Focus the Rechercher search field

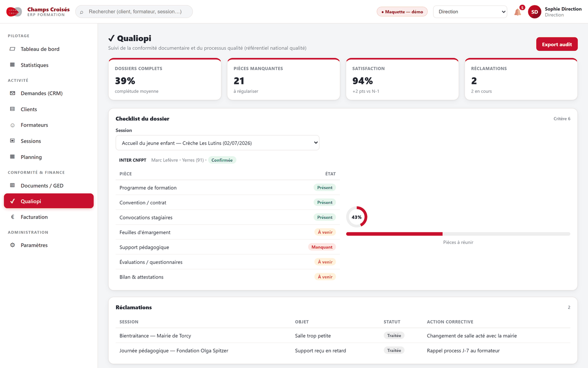134,12
